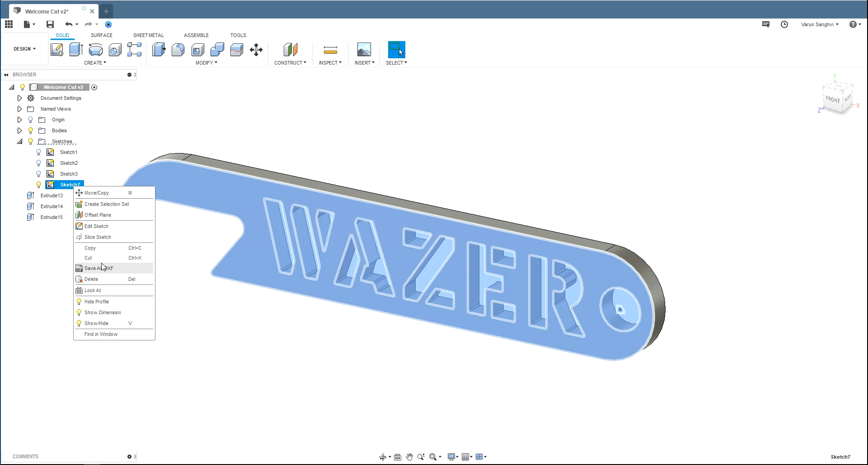This screenshot has height=465, width=868.
Task: Open the job status clock icon
Action: (x=784, y=24)
